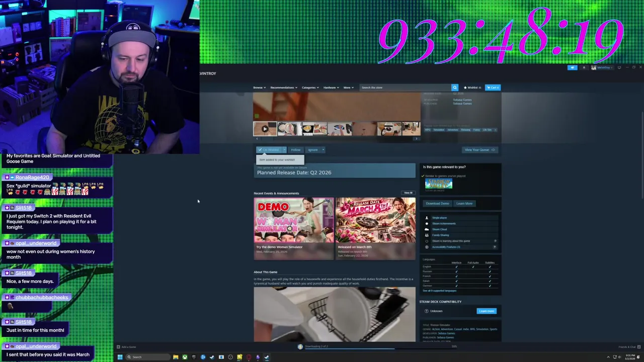Open the Stardew Valley similar game image
The height and width of the screenshot is (362, 644).
click(x=439, y=184)
